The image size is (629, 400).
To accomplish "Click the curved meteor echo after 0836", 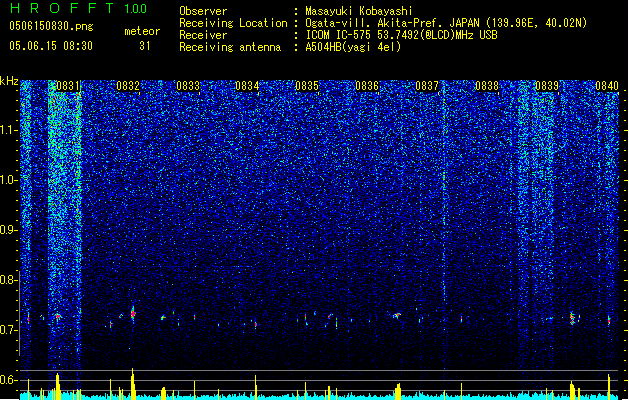I will pyautogui.click(x=397, y=316).
